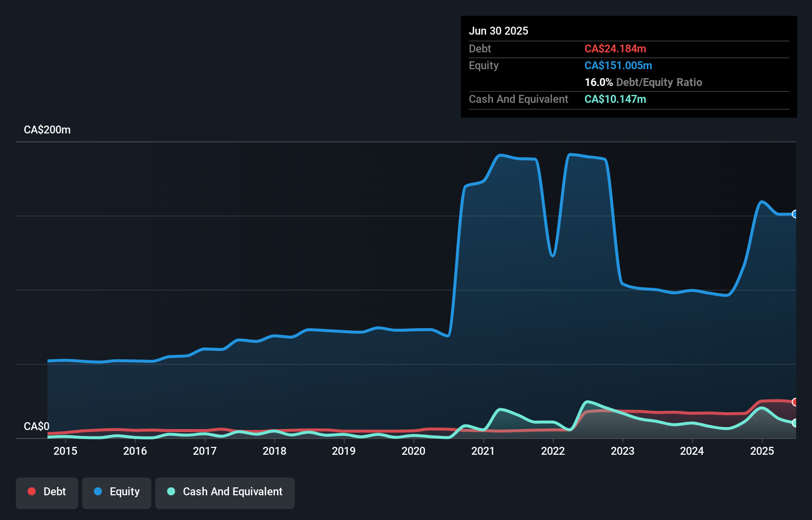Click the red Debt dot in the legend

(32, 491)
